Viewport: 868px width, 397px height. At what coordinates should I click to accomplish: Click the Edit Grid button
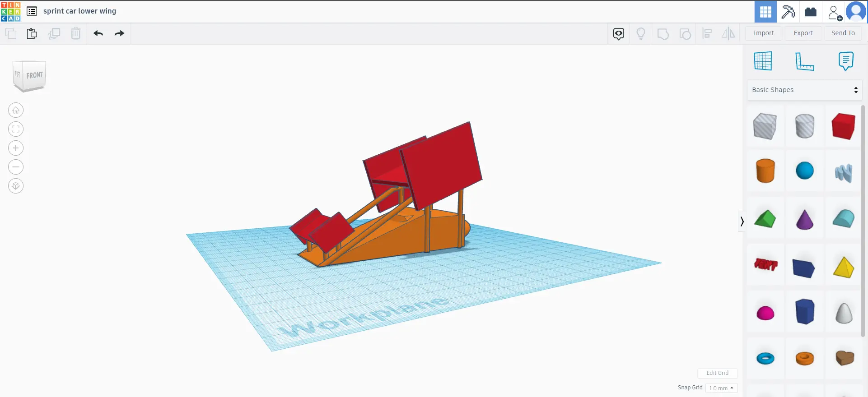[x=717, y=373]
